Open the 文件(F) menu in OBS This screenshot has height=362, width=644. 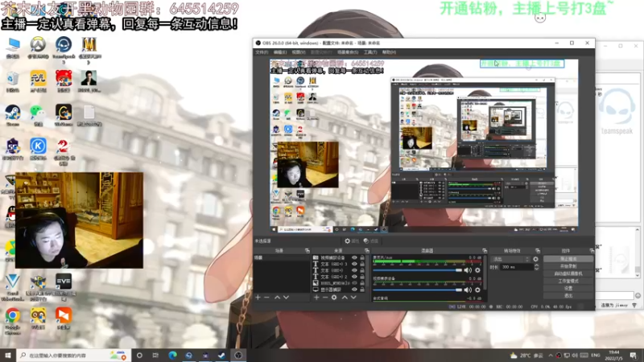click(x=262, y=52)
